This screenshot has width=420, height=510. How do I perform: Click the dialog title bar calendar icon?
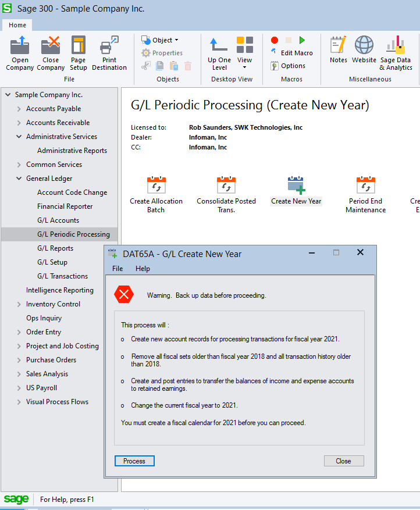coord(113,254)
